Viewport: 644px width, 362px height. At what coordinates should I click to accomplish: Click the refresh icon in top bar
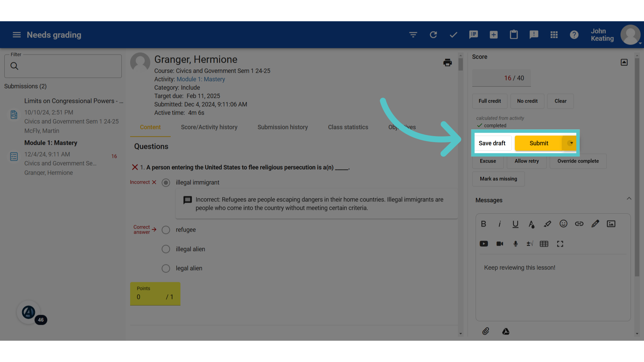(433, 35)
